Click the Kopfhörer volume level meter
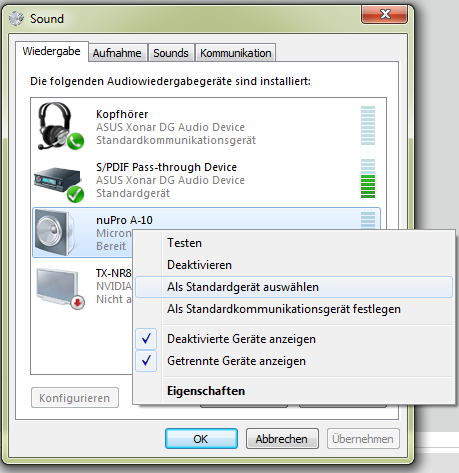Viewport: 459px width, 473px height. (368, 125)
